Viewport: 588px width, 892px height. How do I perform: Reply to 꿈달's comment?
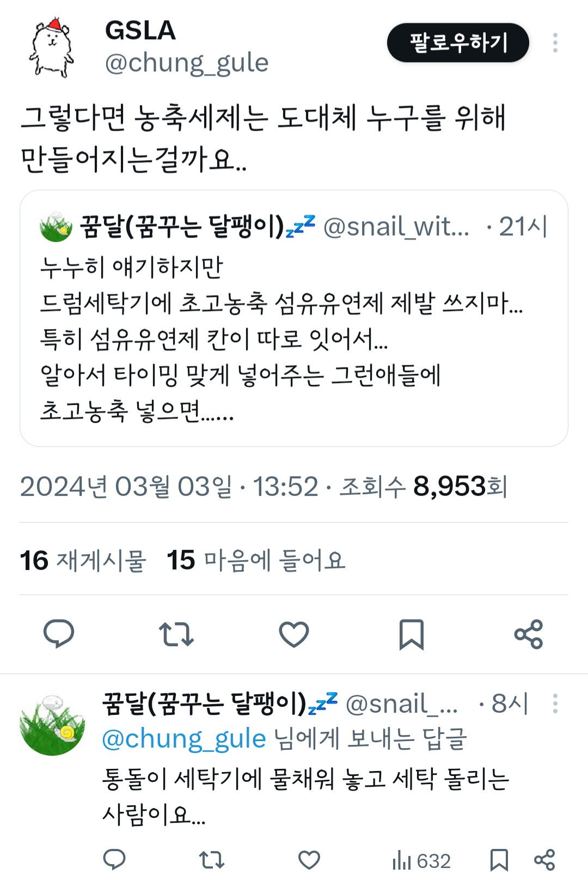[114, 860]
